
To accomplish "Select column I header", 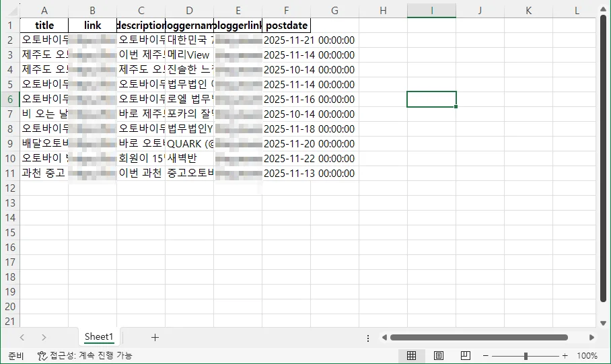I will tap(432, 11).
